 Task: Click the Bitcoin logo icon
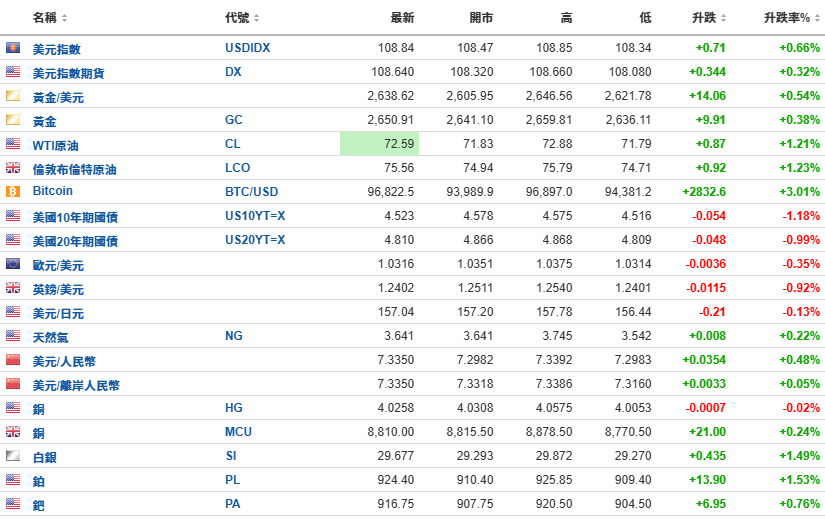coord(12,191)
